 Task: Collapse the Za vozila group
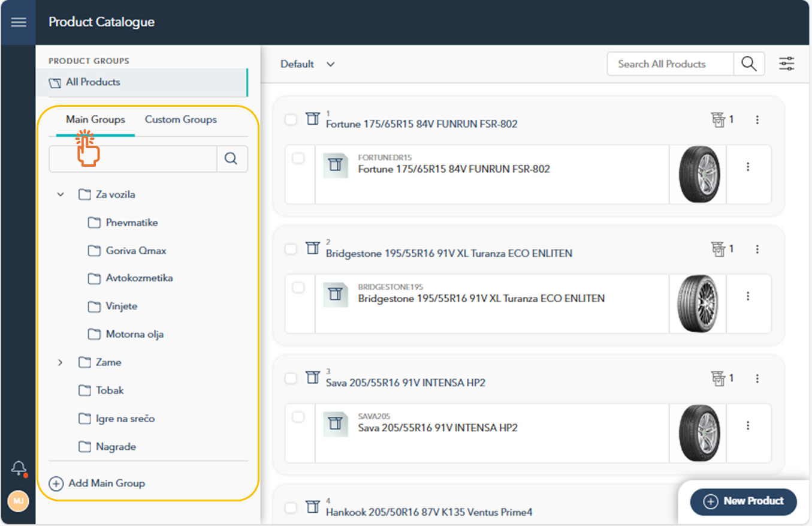point(60,194)
